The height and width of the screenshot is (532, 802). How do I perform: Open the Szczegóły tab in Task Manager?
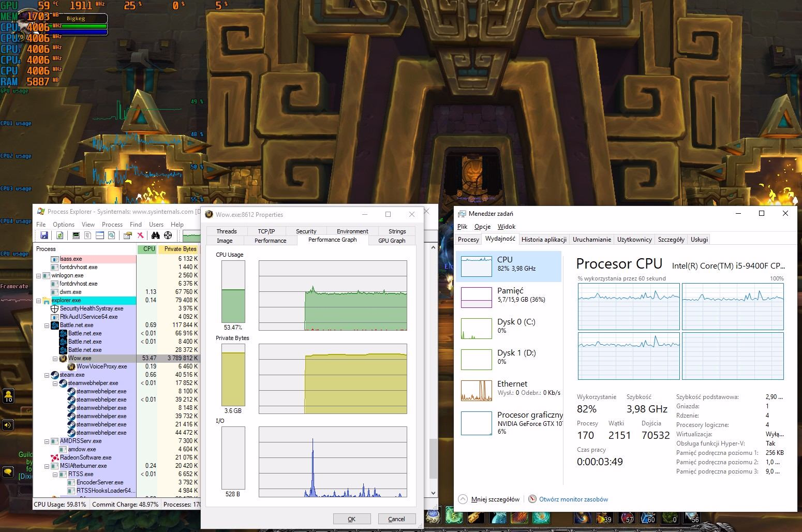671,239
